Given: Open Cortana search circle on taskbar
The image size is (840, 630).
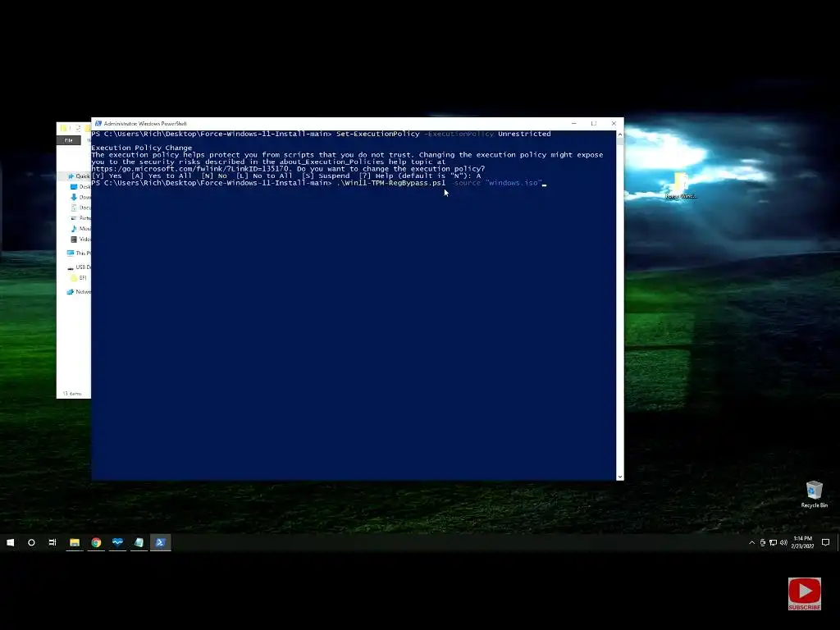Looking at the screenshot, I should pos(31,542).
